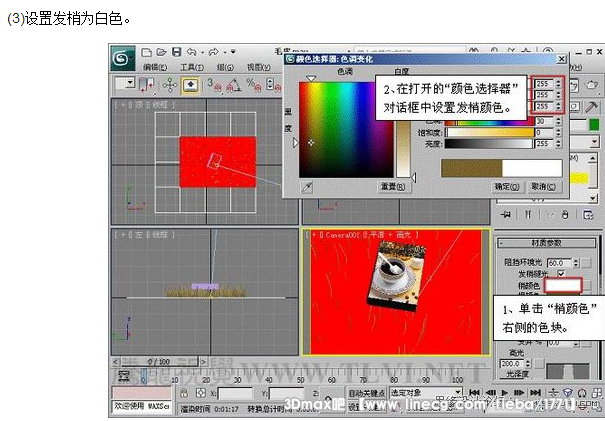Click the Save floppy disk icon

click(x=176, y=52)
